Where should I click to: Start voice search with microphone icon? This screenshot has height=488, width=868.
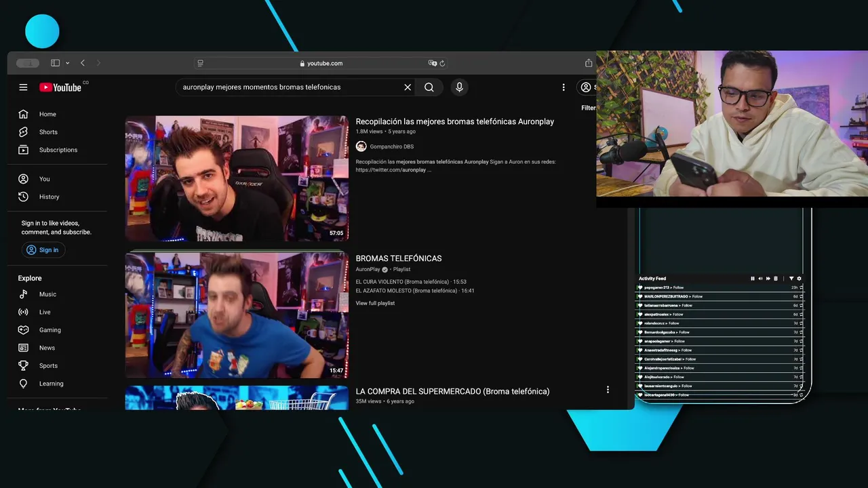coord(459,87)
